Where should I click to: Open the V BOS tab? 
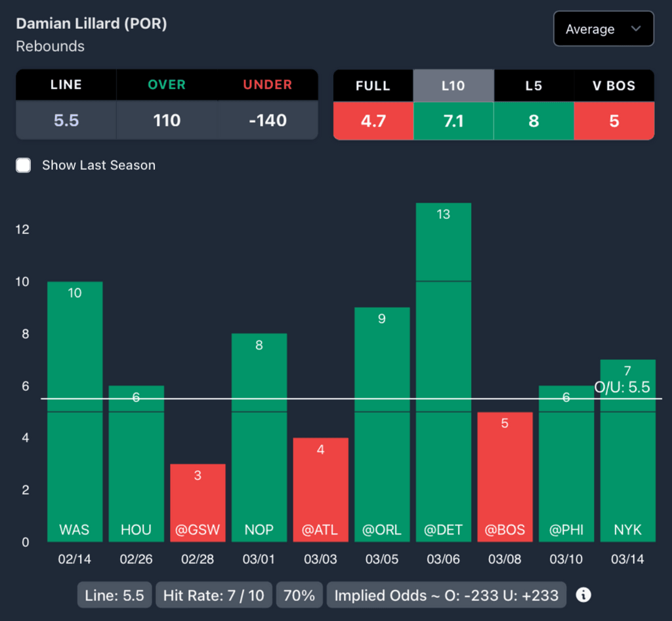[x=614, y=86]
